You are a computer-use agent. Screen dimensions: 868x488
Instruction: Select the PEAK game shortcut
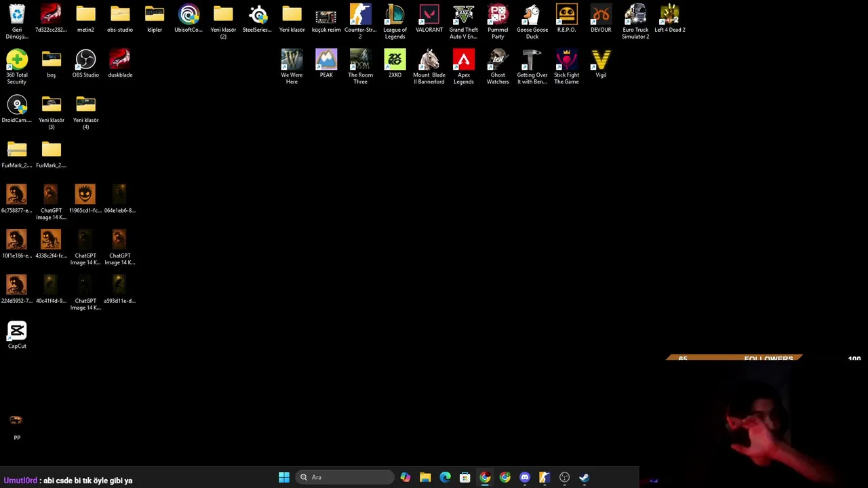tap(326, 64)
